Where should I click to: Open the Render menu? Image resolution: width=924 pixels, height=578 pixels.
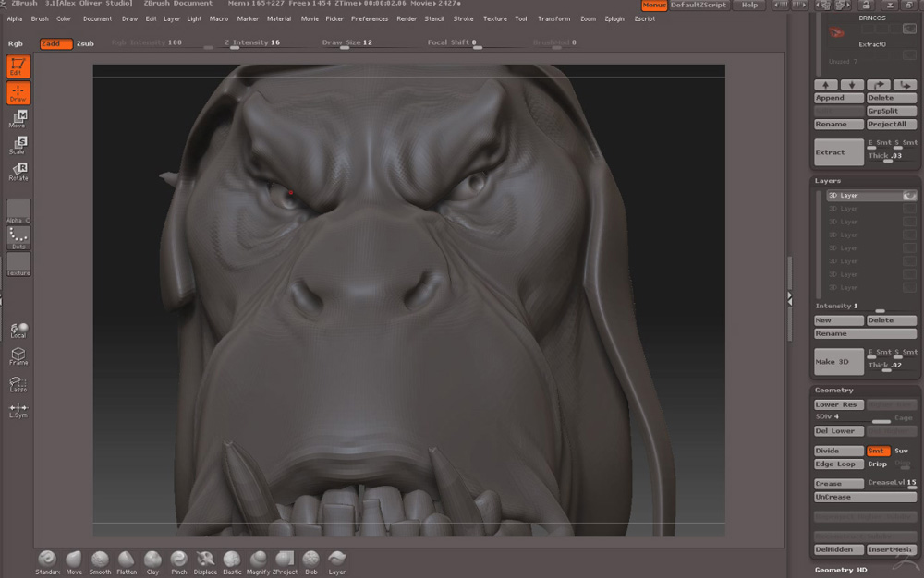(x=407, y=18)
